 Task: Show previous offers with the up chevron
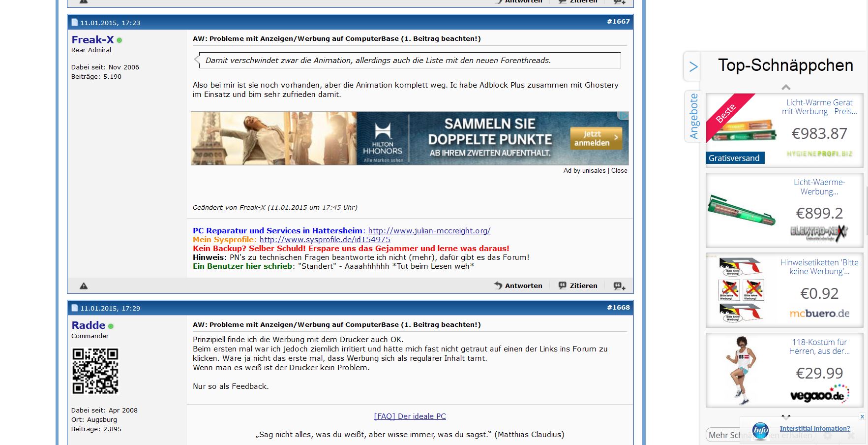point(786,87)
